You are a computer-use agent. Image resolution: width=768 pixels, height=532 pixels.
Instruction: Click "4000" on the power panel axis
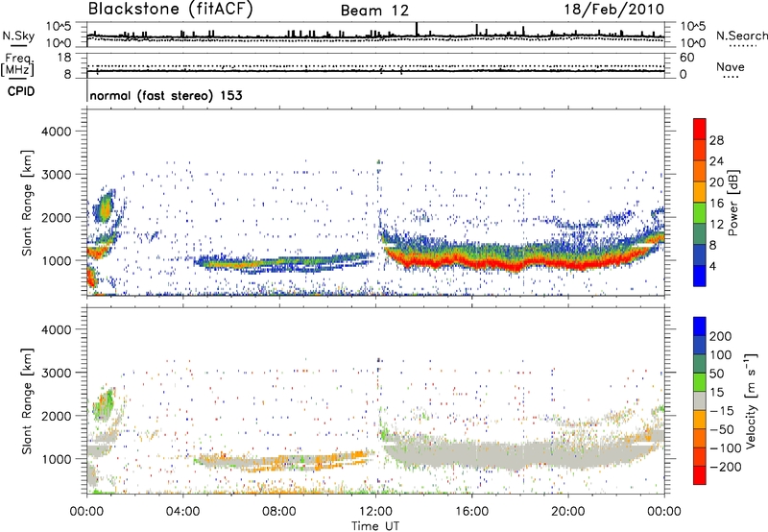(x=57, y=132)
